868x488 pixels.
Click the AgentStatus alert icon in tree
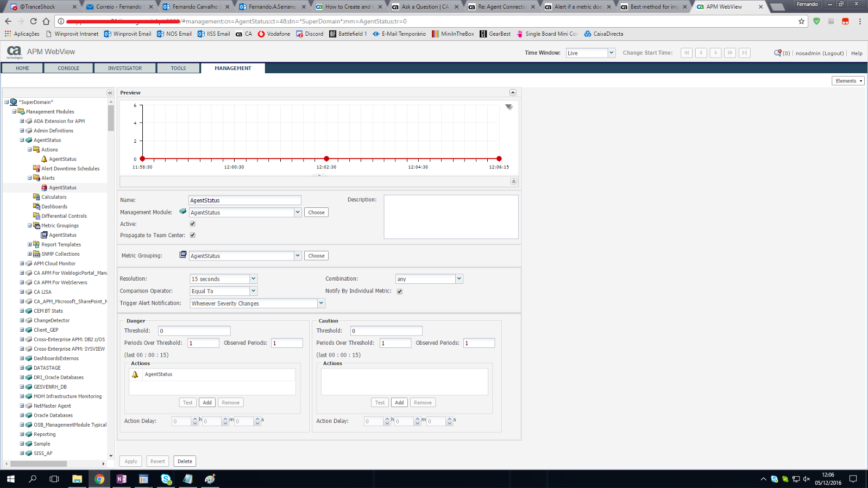click(x=45, y=187)
